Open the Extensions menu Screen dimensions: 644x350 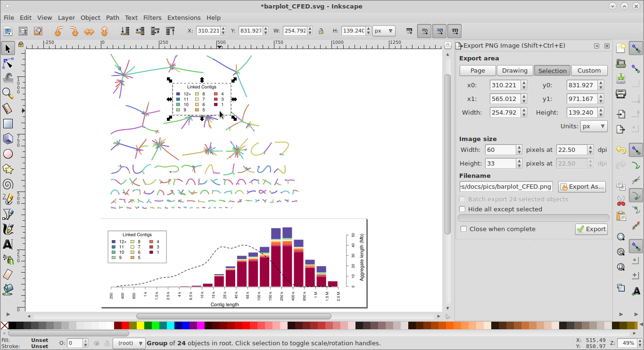click(184, 17)
